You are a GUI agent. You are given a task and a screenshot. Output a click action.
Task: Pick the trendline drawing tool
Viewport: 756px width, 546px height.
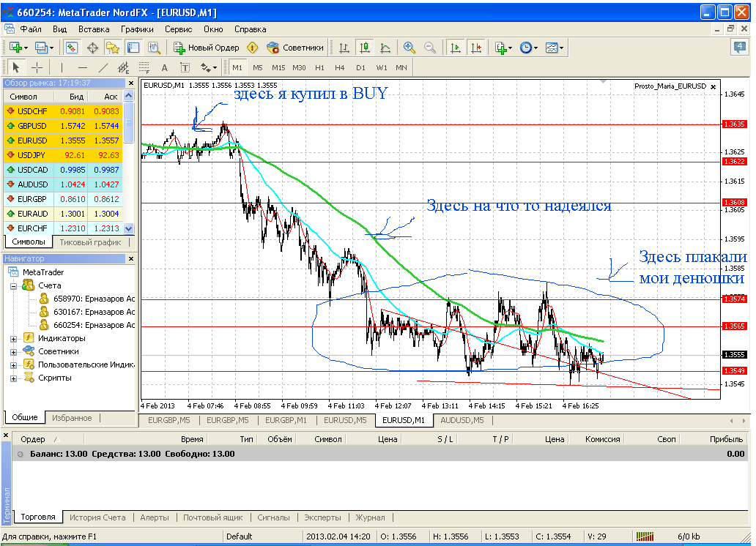[103, 67]
